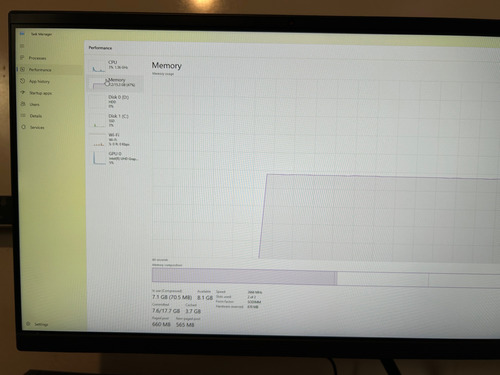500x375 pixels.
Task: Open the Details list icon
Action: point(23,116)
